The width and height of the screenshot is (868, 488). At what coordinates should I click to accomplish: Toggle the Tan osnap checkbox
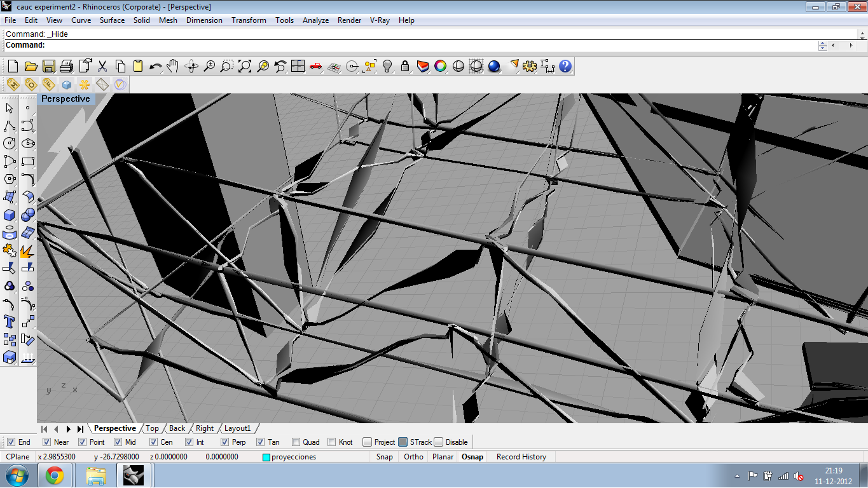(260, 442)
